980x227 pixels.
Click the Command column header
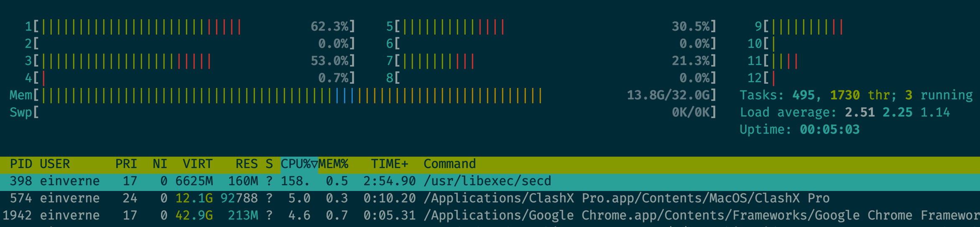[449, 164]
